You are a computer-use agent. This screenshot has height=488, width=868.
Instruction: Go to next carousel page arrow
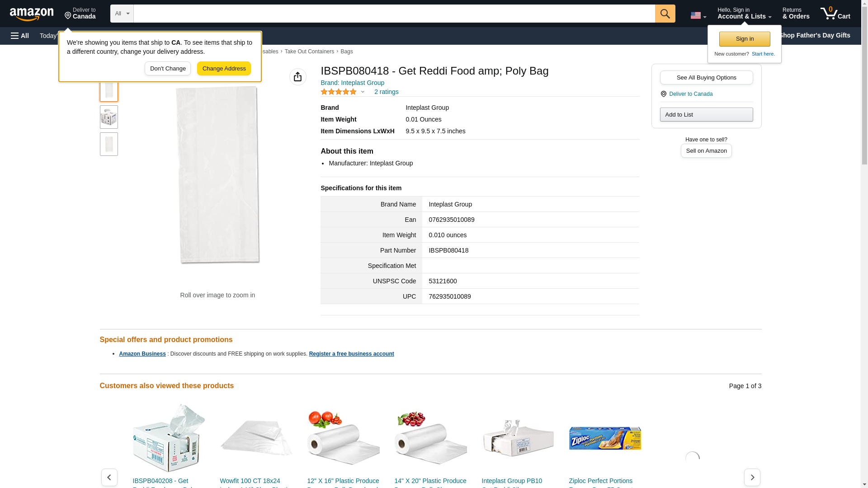coord(752,477)
